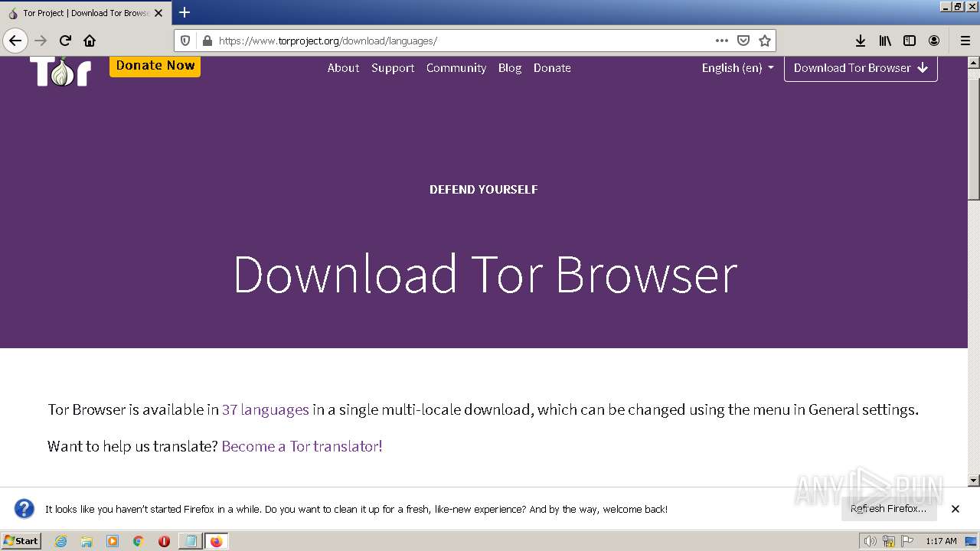
Task: Open Chrome from the taskbar
Action: tap(139, 541)
